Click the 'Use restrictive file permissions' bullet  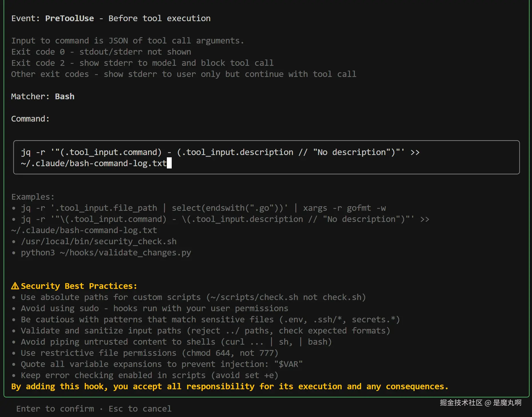149,353
